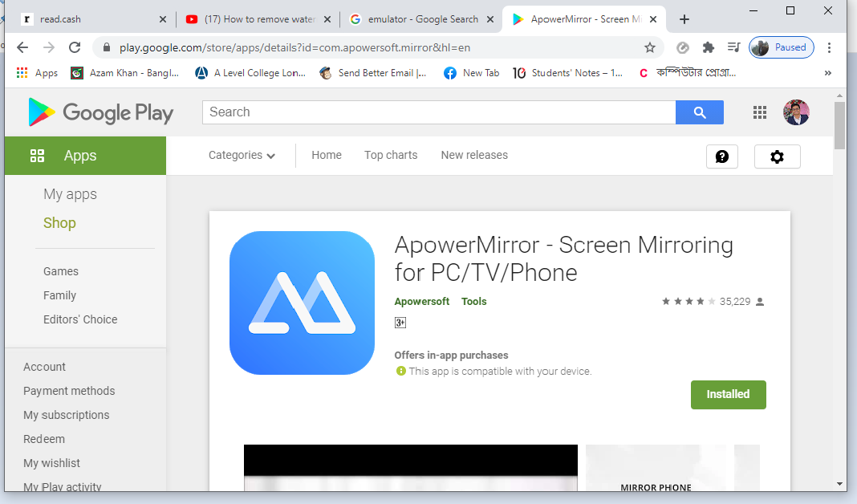The width and height of the screenshot is (857, 504).
Task: Click the star rating of the app
Action: (688, 301)
